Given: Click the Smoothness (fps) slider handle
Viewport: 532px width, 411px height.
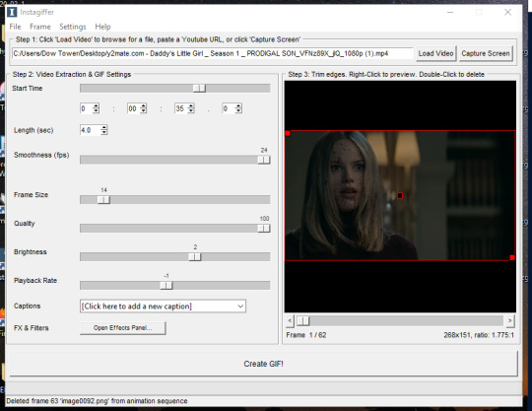Looking at the screenshot, I should tap(264, 160).
